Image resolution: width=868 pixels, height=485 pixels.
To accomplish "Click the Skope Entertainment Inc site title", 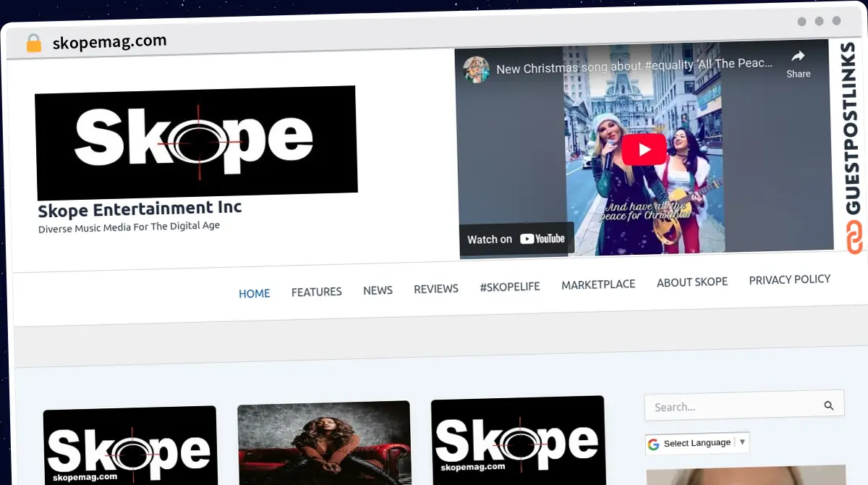I will tap(140, 209).
